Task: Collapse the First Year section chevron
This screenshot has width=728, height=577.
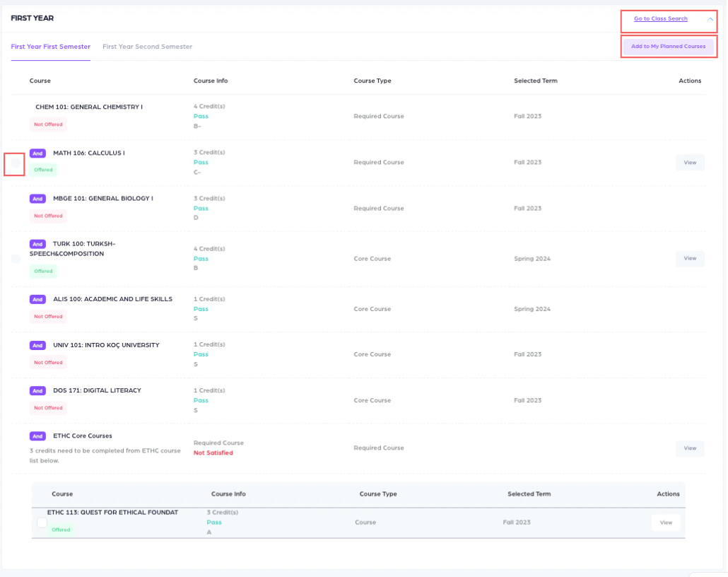Action: tap(710, 19)
